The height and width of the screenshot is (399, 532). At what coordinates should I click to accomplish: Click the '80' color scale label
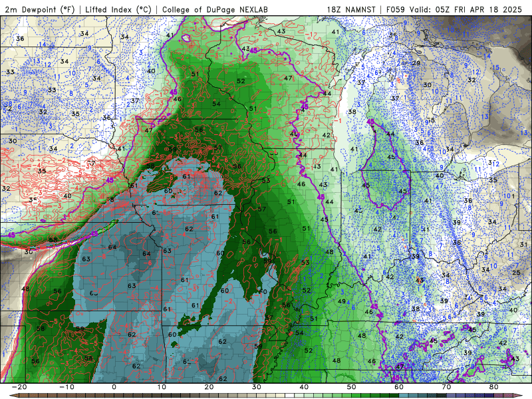(494, 387)
